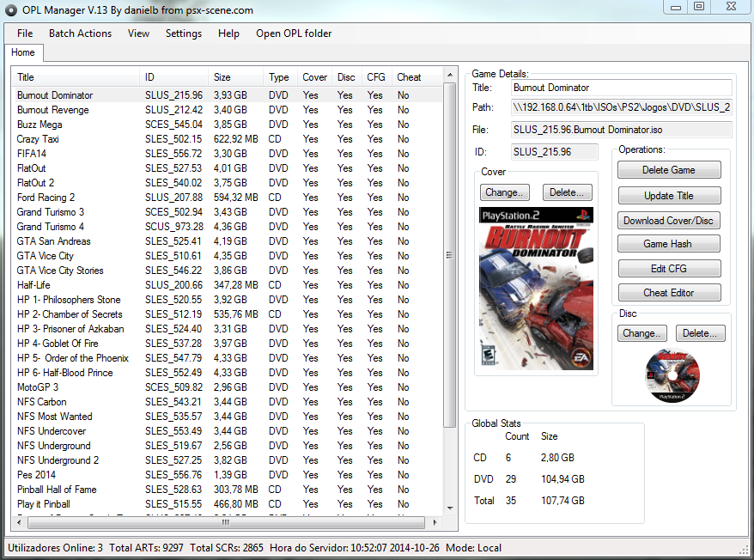Image resolution: width=754 pixels, height=560 pixels.
Task: Open the Settings menu
Action: pyautogui.click(x=184, y=33)
